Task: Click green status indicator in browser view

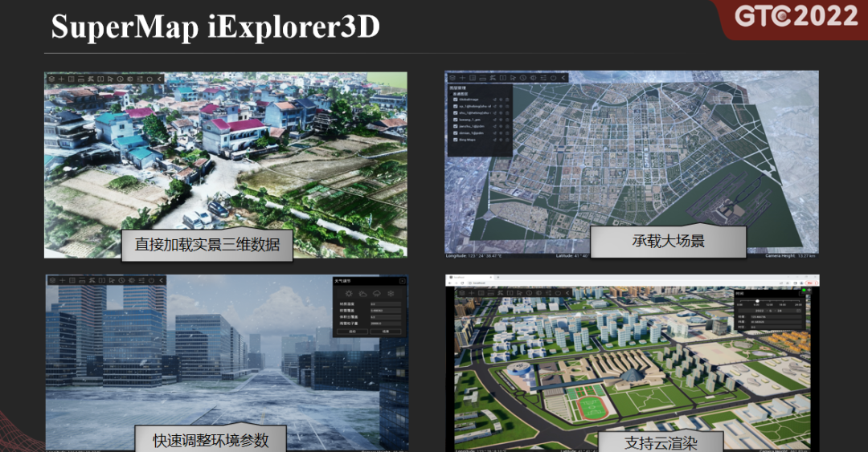Action: (x=804, y=290)
